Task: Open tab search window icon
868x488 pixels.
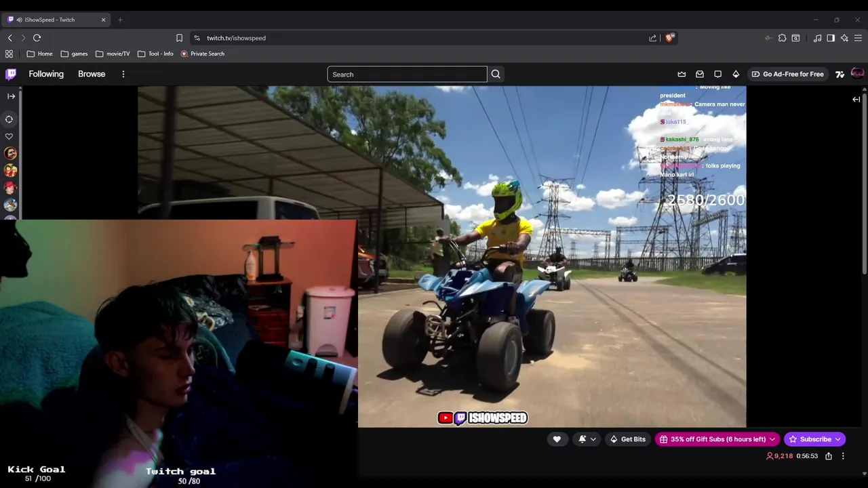Action: tap(795, 38)
